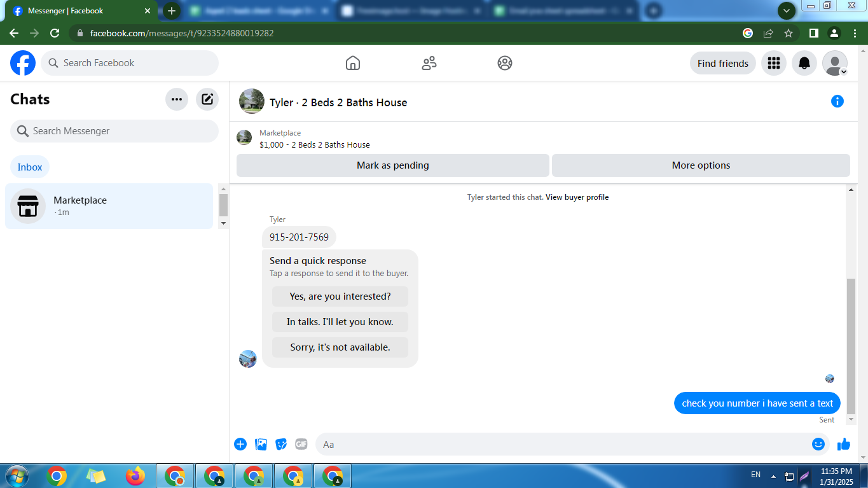Click the chat list scrollbar up arrow
Image resolution: width=868 pixels, height=488 pixels.
pyautogui.click(x=223, y=189)
